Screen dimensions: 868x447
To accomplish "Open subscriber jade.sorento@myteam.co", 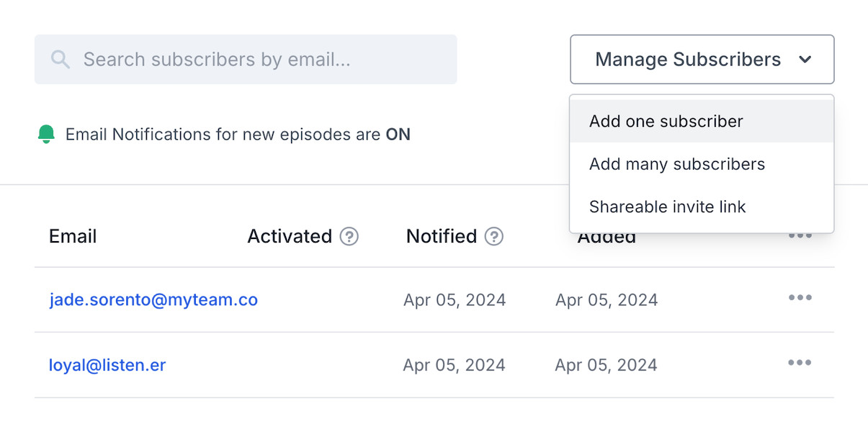I will [x=153, y=300].
